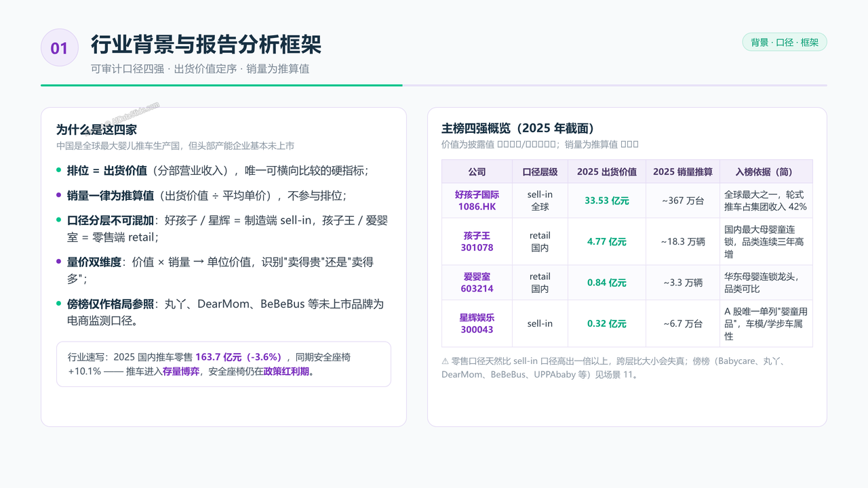Click the rationale 全球最大之一，轮式推车占集团收入 42%

766,201
